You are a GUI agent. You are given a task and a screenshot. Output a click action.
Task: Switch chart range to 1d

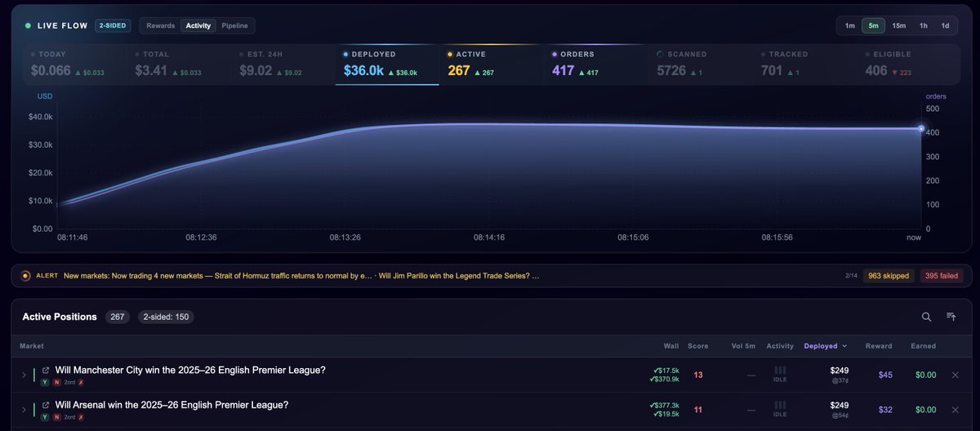pos(945,25)
